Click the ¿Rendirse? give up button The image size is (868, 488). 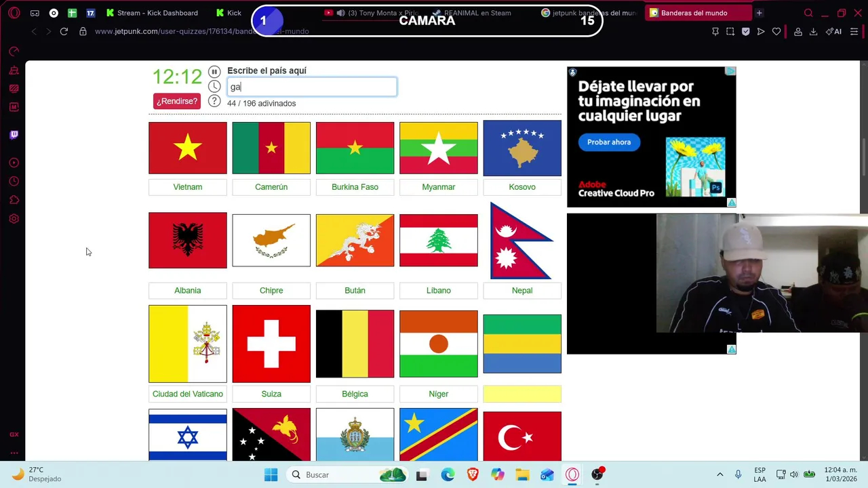tap(177, 101)
